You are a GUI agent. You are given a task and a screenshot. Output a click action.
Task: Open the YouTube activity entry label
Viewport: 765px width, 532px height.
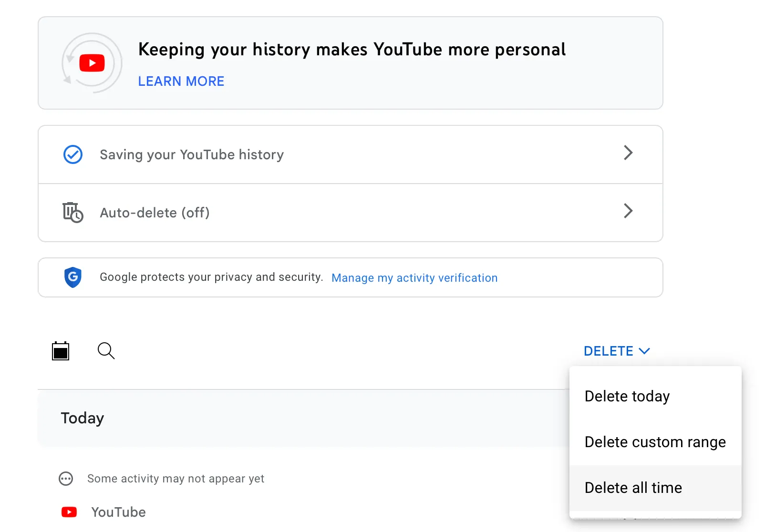tap(118, 512)
